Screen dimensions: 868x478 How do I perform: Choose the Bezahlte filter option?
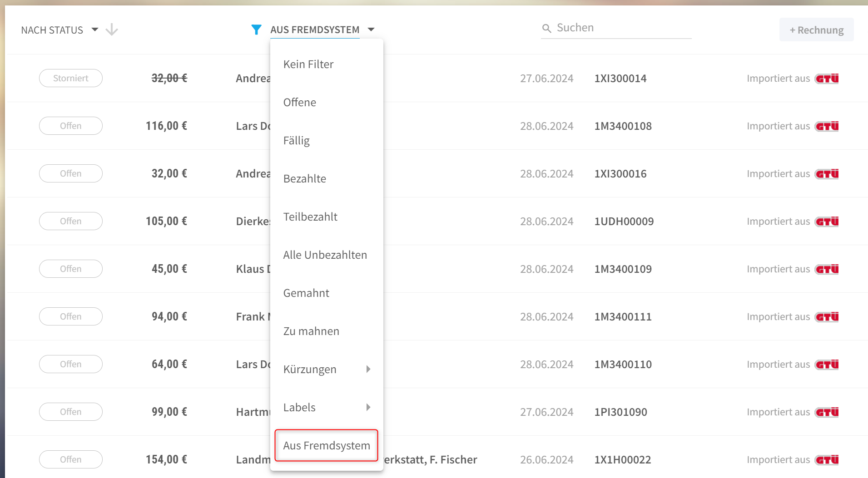[x=327, y=178]
